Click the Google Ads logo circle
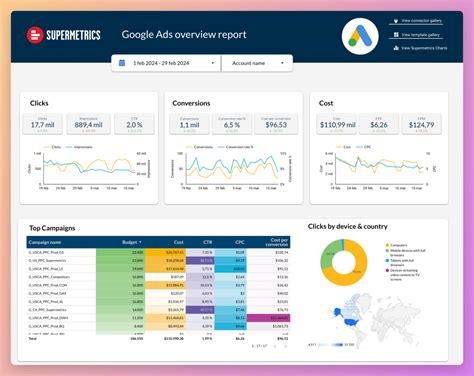The image size is (474, 376). point(360,36)
